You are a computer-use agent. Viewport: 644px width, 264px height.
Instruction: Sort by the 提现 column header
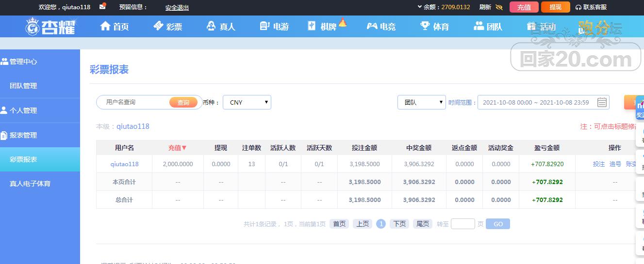221,148
